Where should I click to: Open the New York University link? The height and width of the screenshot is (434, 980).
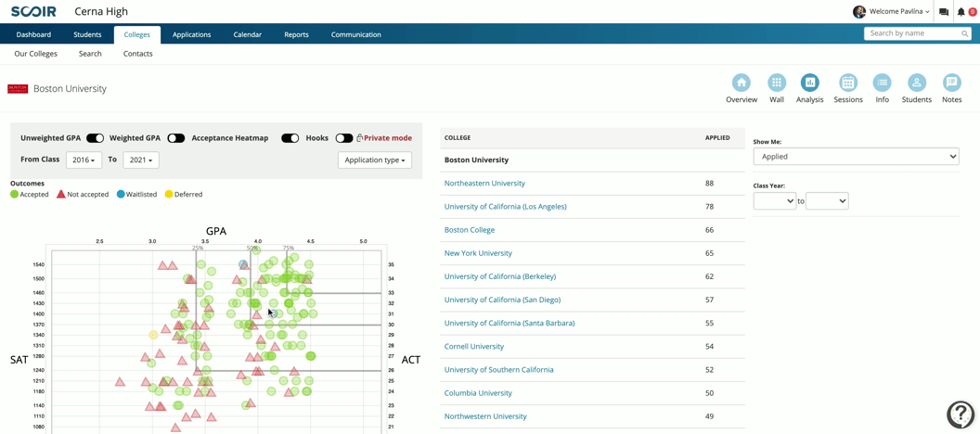[478, 253]
